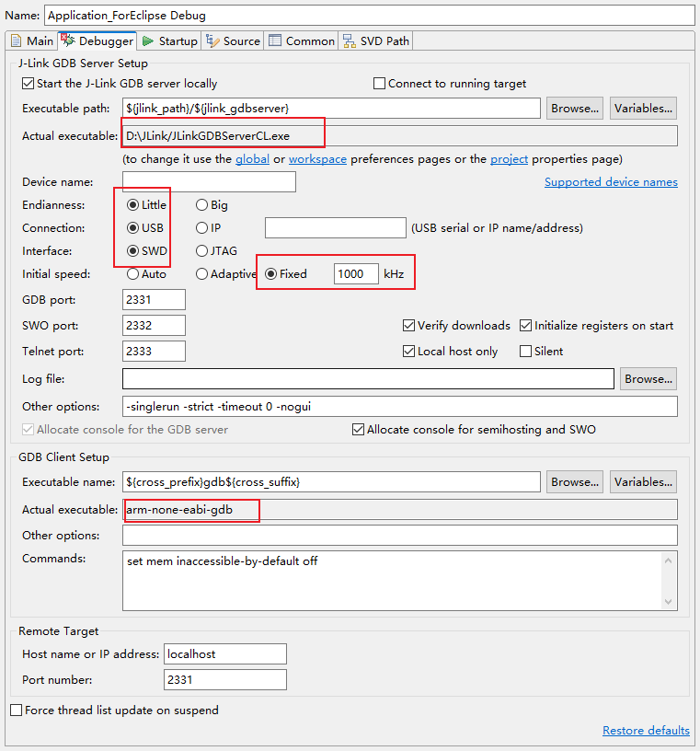Click the Device name input field
700x751 pixels.
click(x=209, y=182)
